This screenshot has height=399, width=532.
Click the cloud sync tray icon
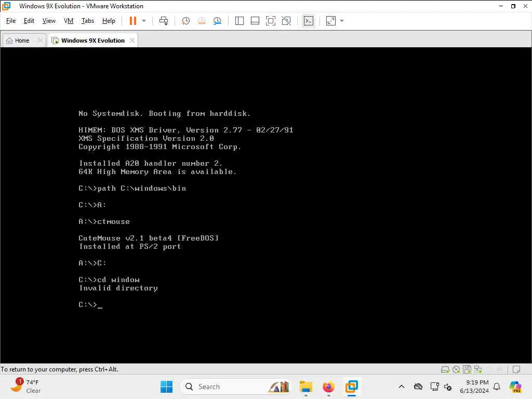click(x=418, y=387)
